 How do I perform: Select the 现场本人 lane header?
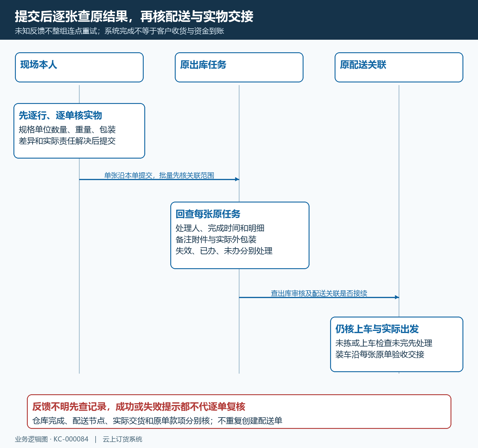[79, 67]
